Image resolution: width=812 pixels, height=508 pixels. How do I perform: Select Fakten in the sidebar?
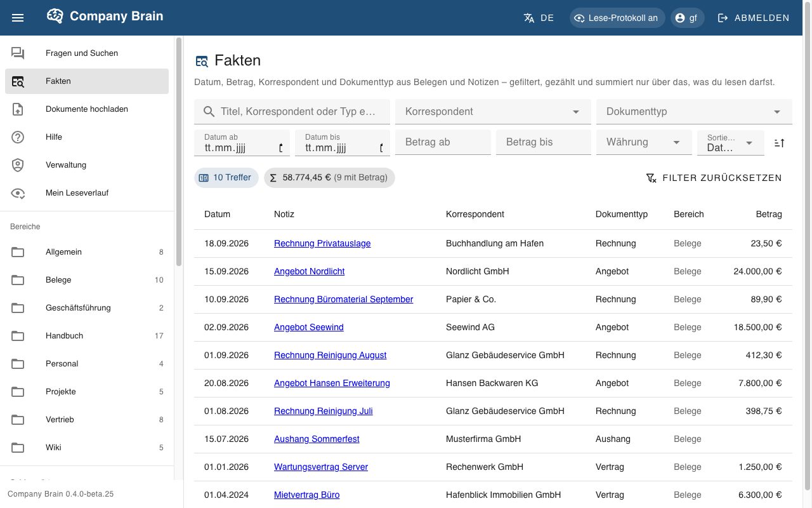87,81
